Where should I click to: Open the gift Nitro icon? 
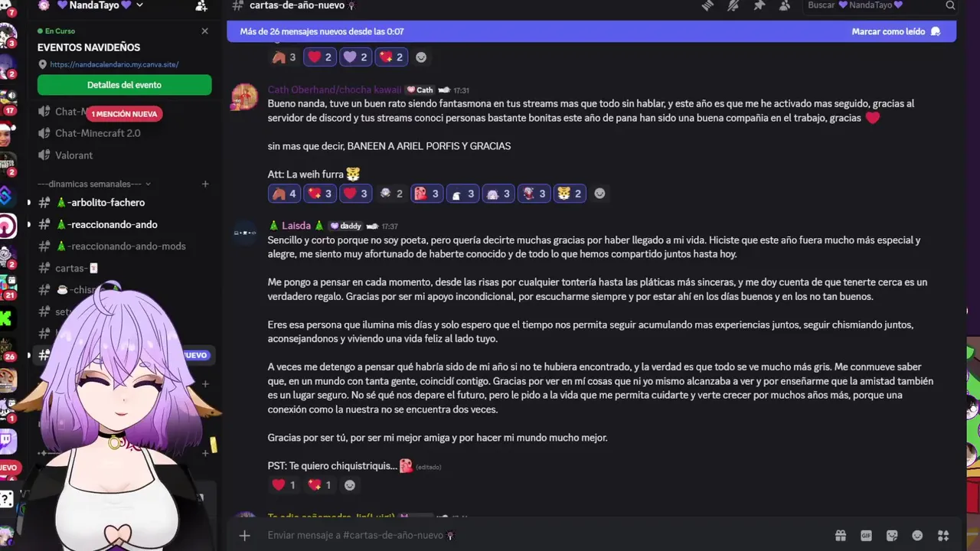tap(841, 536)
